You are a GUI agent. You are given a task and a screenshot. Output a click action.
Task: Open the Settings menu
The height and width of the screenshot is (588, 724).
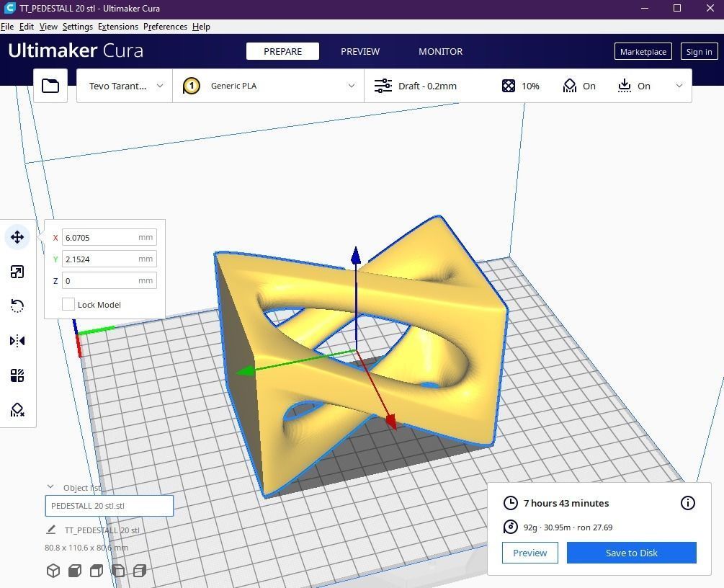tap(78, 27)
